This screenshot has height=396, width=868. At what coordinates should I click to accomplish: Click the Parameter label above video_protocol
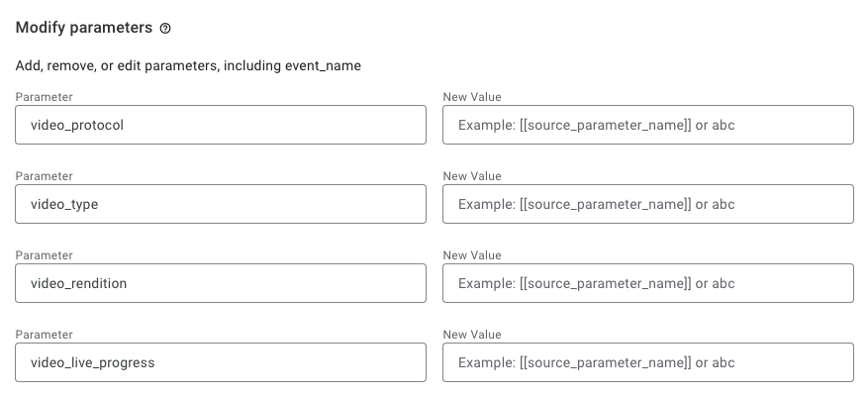point(45,97)
